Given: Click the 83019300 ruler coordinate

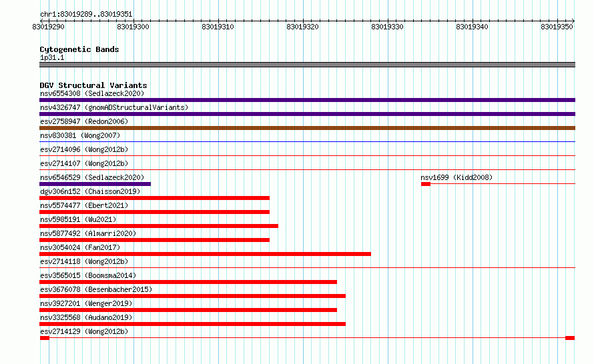Looking at the screenshot, I should click(x=133, y=27).
